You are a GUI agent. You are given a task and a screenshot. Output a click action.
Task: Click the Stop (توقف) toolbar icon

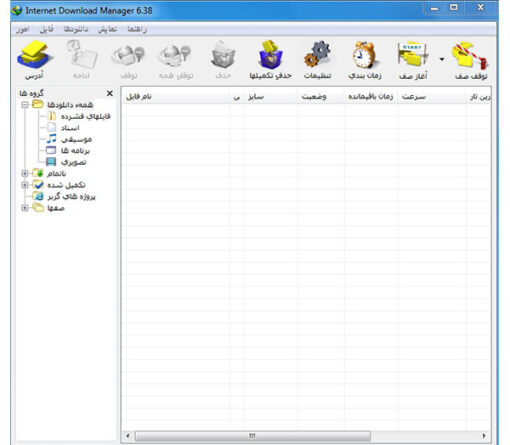tap(129, 54)
